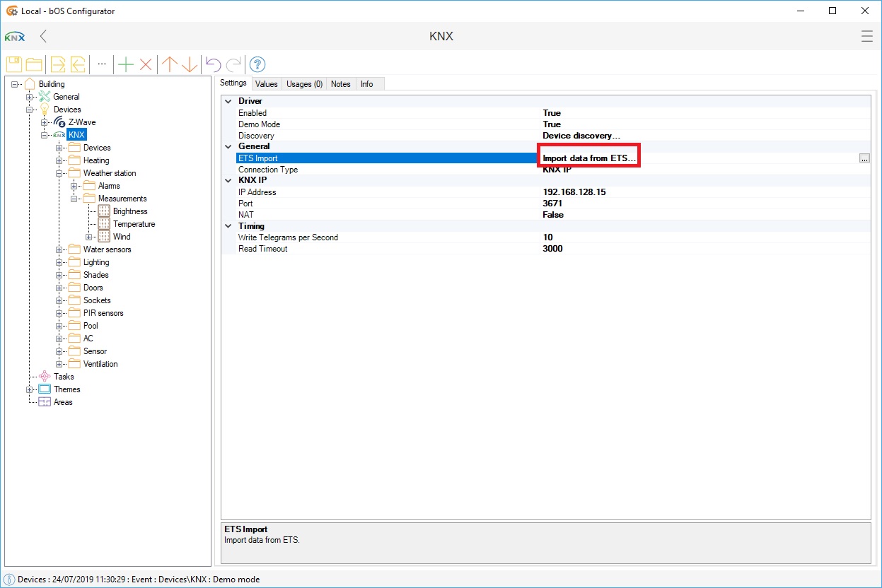
Task: Open the three-dots more toolbar item
Action: 102,64
